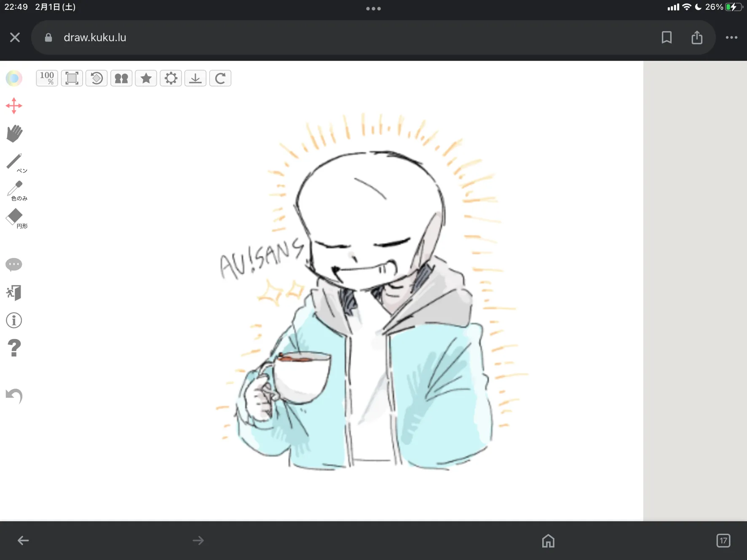Go to the browser home page
The image size is (747, 560).
pos(548,540)
